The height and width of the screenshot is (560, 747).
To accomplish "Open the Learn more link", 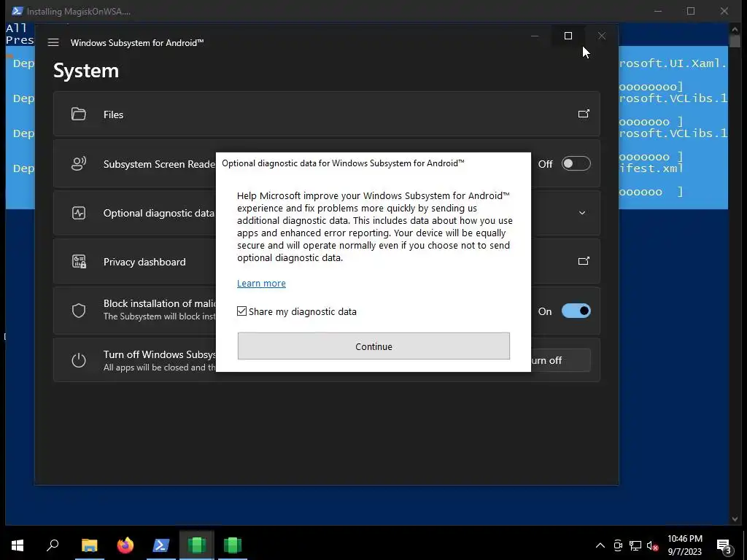I will click(262, 284).
